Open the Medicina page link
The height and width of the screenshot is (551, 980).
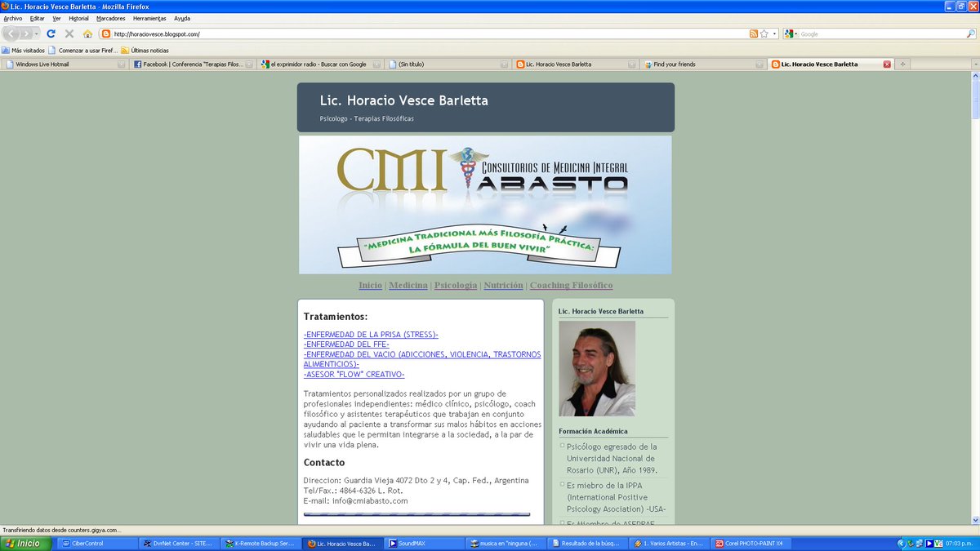(x=408, y=285)
